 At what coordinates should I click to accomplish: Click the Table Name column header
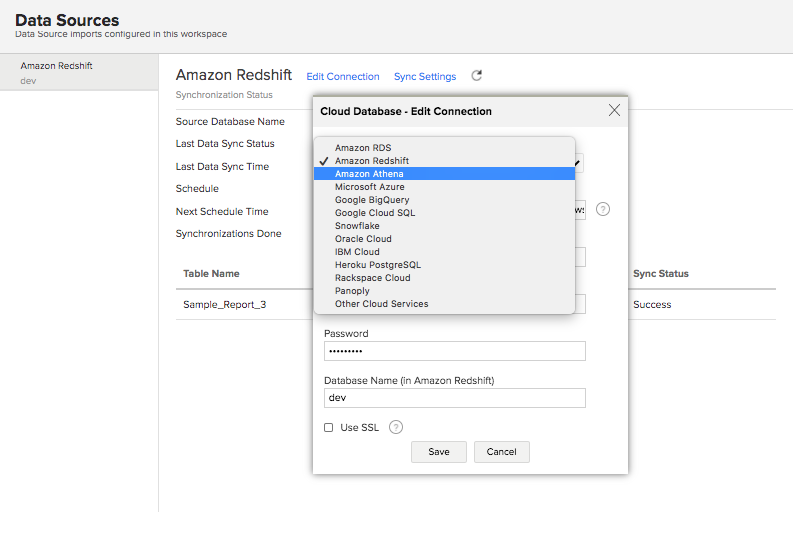(x=211, y=274)
